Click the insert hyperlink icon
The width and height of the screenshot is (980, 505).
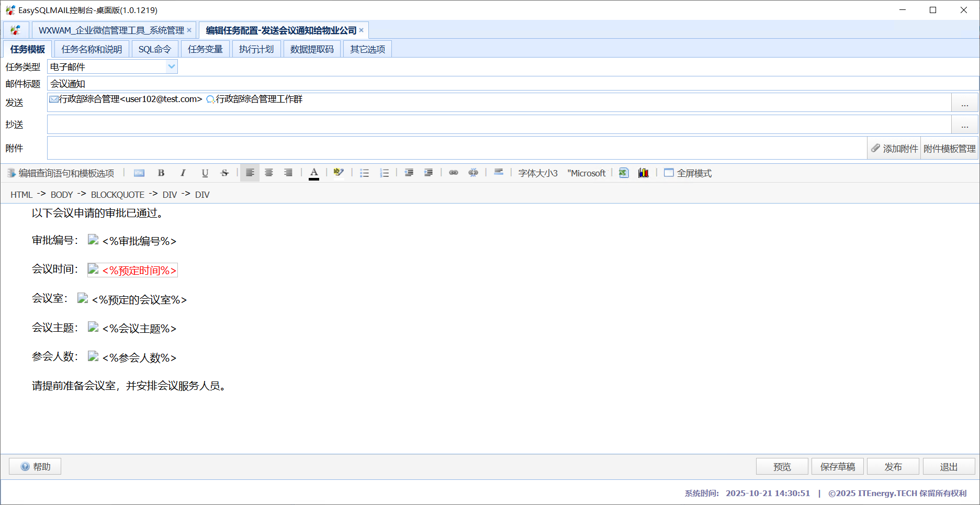coord(454,173)
